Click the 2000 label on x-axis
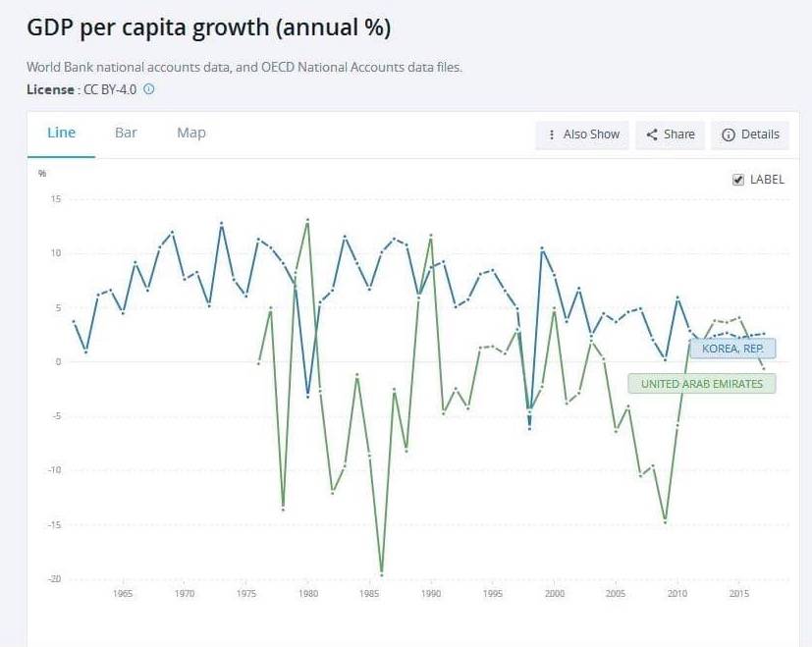Viewport: 812px width, 647px height. coord(555,594)
